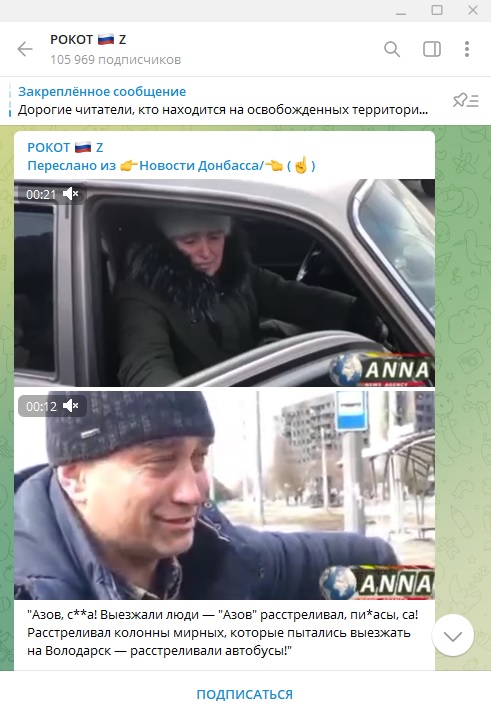491x717 pixels.
Task: Show the pinned messages list icon
Action: (x=465, y=100)
